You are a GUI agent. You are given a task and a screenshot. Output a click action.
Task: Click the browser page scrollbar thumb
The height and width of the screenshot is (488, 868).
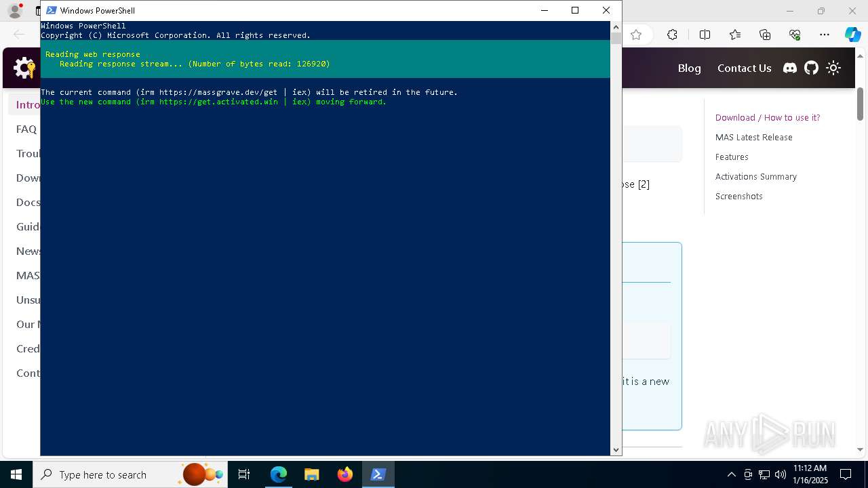861,104
